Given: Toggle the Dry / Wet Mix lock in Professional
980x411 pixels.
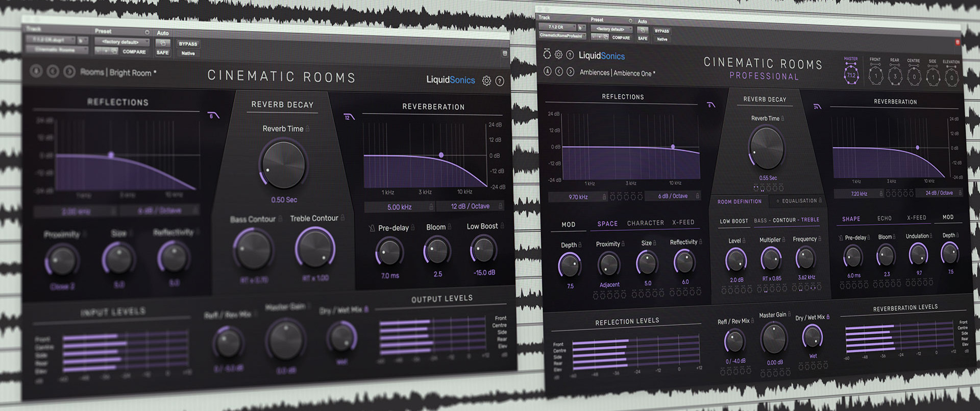Looking at the screenshot, I should click(x=827, y=317).
